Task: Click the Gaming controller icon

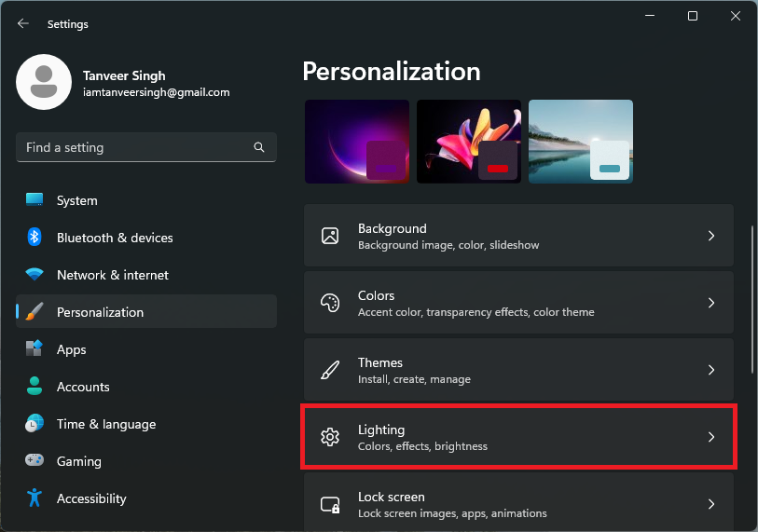Action: [x=34, y=460]
